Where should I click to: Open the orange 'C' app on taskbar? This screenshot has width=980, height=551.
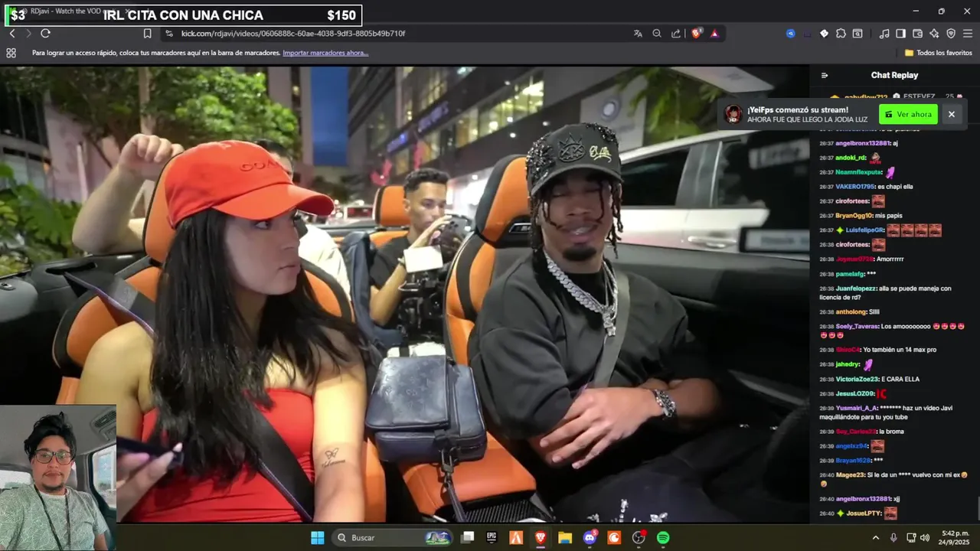pos(614,538)
